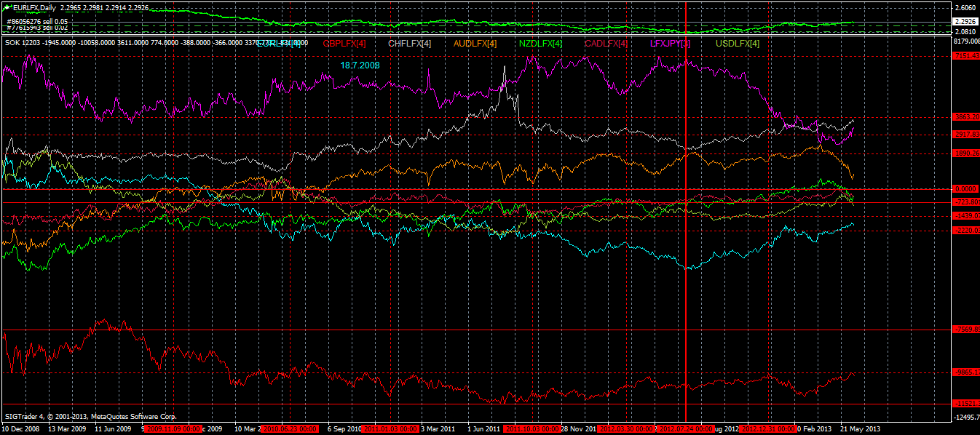Click the 2917.83 red level price tag
This screenshot has width=980, height=435.
tap(967, 135)
